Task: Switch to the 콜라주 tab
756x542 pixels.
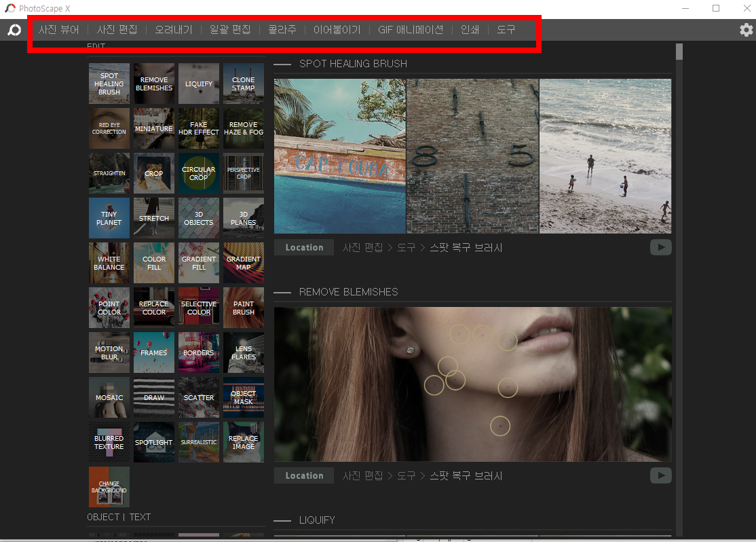Action: pos(282,30)
